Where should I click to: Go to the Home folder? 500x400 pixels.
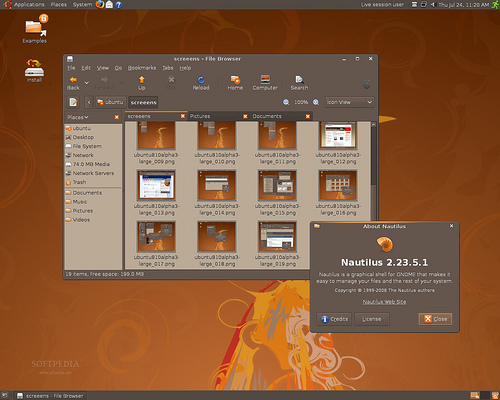(235, 83)
